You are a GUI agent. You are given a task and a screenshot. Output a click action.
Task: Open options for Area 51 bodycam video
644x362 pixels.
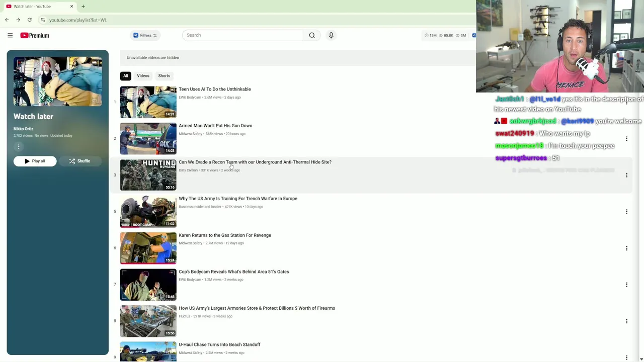(x=626, y=285)
